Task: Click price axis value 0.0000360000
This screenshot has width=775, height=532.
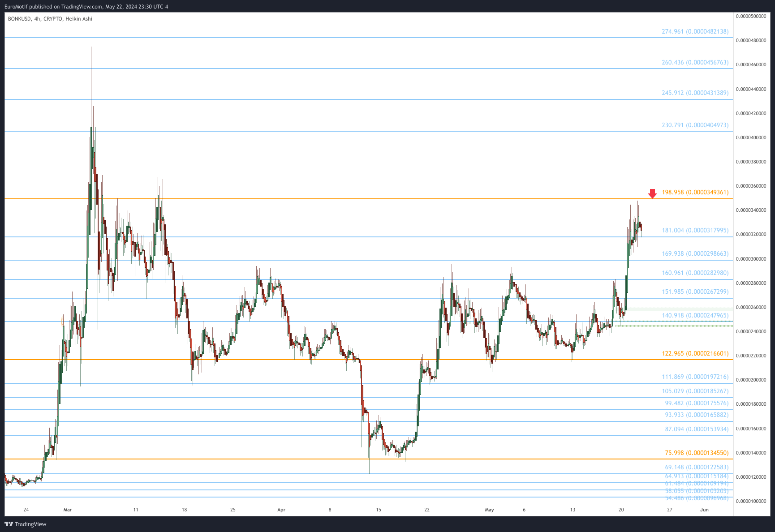Action: 751,186
